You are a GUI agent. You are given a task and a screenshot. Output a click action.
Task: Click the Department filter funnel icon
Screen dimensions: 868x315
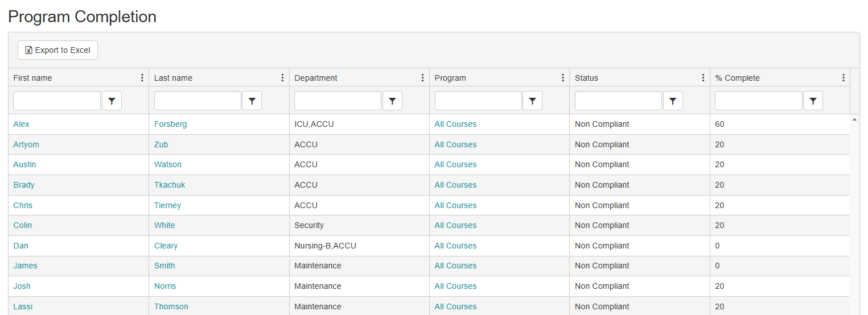pos(392,101)
